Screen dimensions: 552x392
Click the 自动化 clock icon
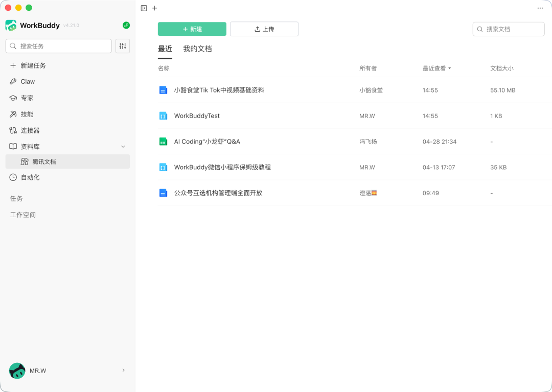click(13, 177)
